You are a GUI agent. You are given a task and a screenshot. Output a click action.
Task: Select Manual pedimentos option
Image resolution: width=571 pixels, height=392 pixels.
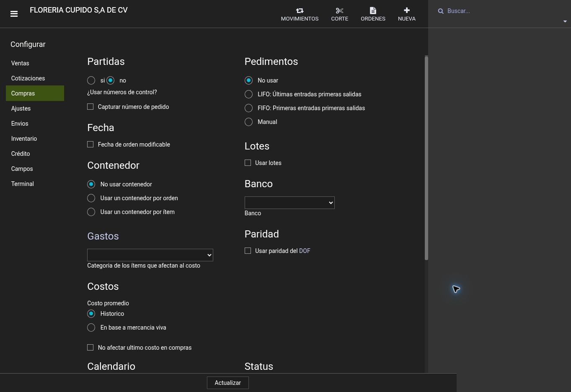[x=249, y=122]
